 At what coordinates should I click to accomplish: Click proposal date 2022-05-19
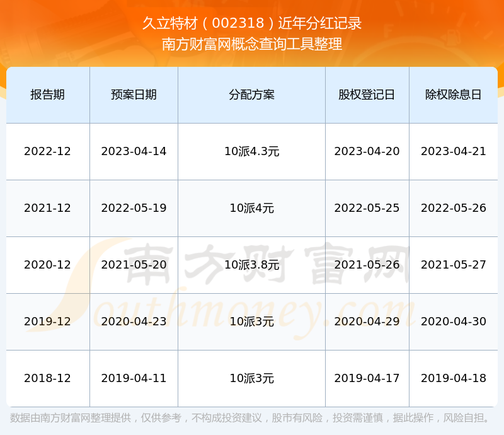click(134, 208)
